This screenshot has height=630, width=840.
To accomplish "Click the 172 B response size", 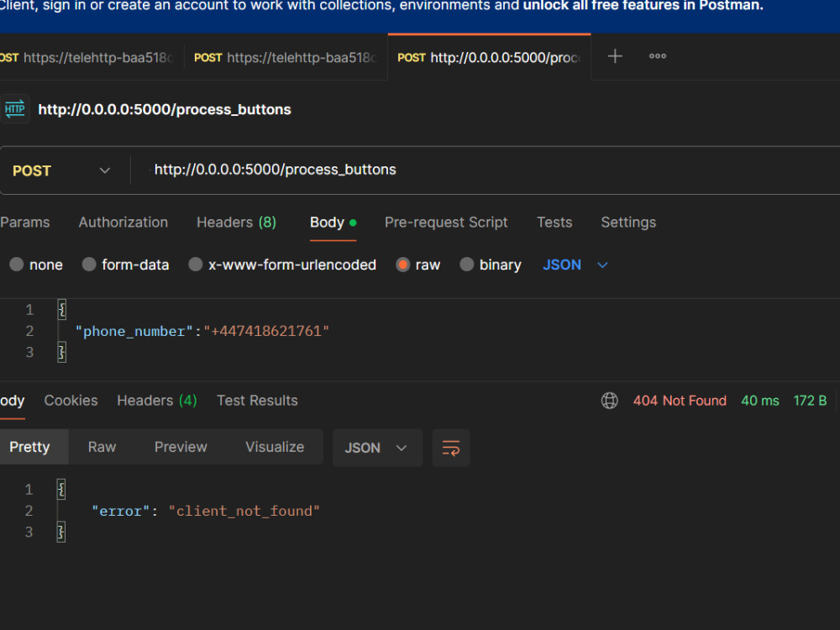I will 810,401.
